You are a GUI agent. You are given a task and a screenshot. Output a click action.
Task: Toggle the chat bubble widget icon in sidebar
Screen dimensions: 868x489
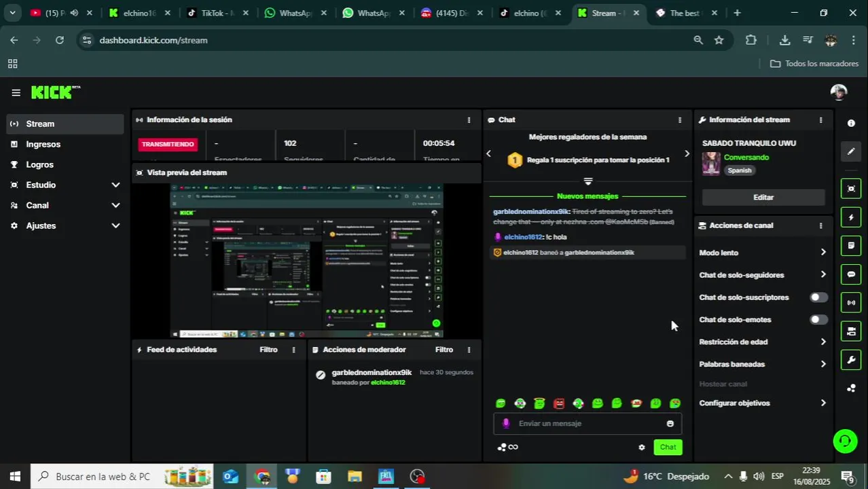(x=851, y=274)
